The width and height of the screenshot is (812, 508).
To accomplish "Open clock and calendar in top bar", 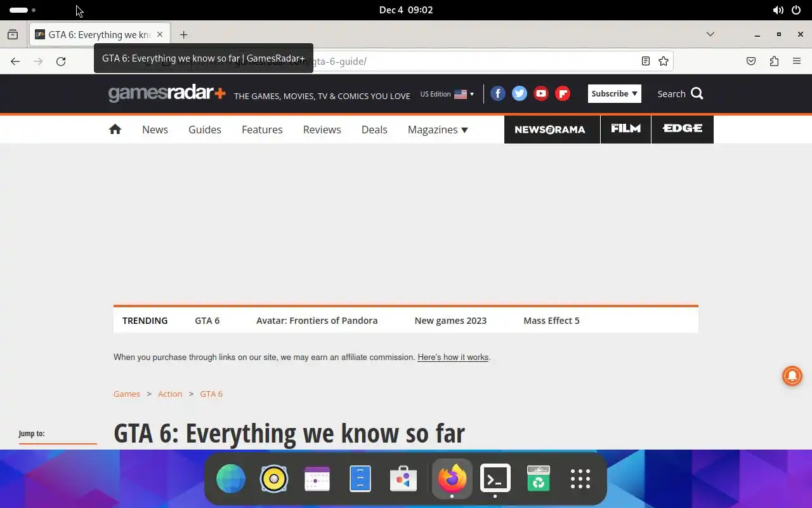I will pyautogui.click(x=406, y=10).
